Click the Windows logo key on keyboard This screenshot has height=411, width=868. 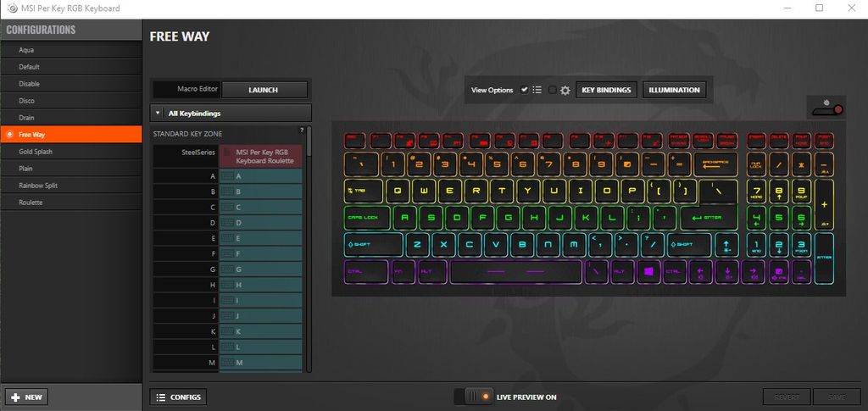(648, 272)
